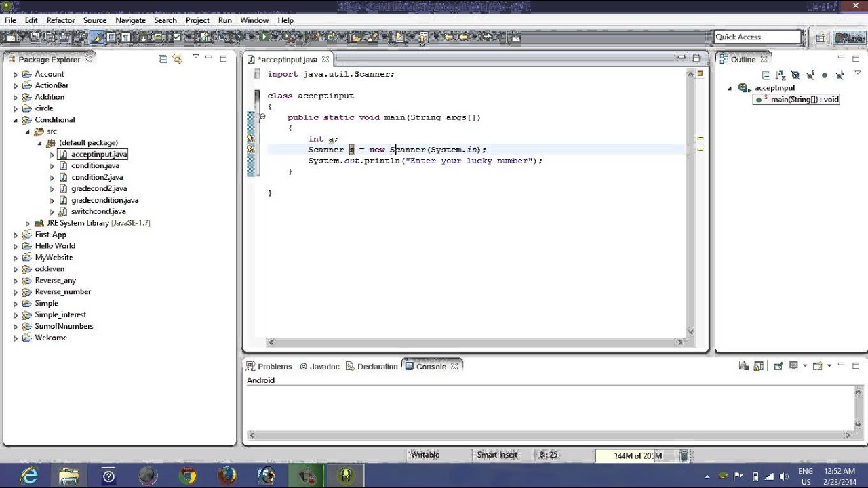
Task: Switch to the Declaration tab
Action: [372, 366]
